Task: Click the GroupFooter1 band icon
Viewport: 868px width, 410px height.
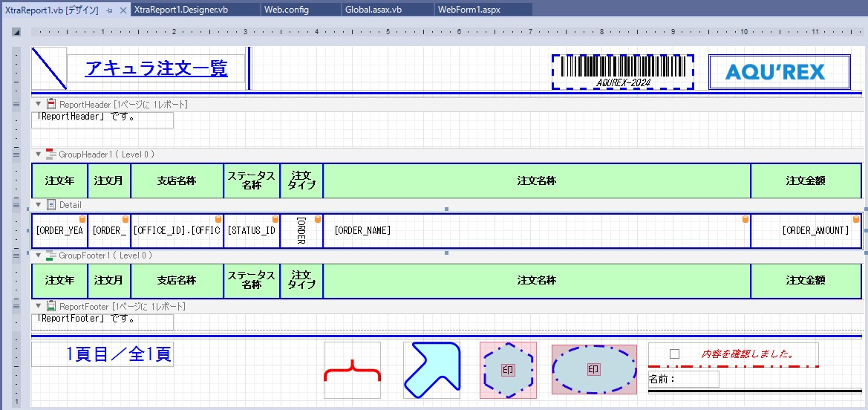Action: pyautogui.click(x=51, y=256)
